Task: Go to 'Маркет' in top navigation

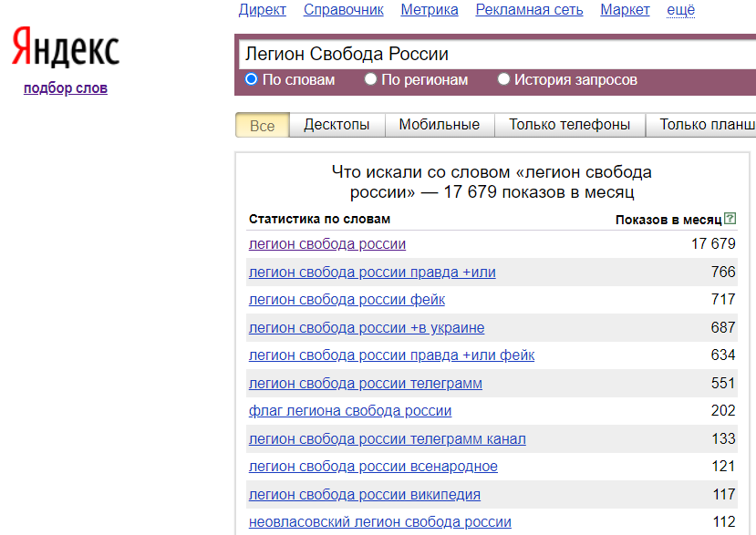Action: pyautogui.click(x=625, y=10)
